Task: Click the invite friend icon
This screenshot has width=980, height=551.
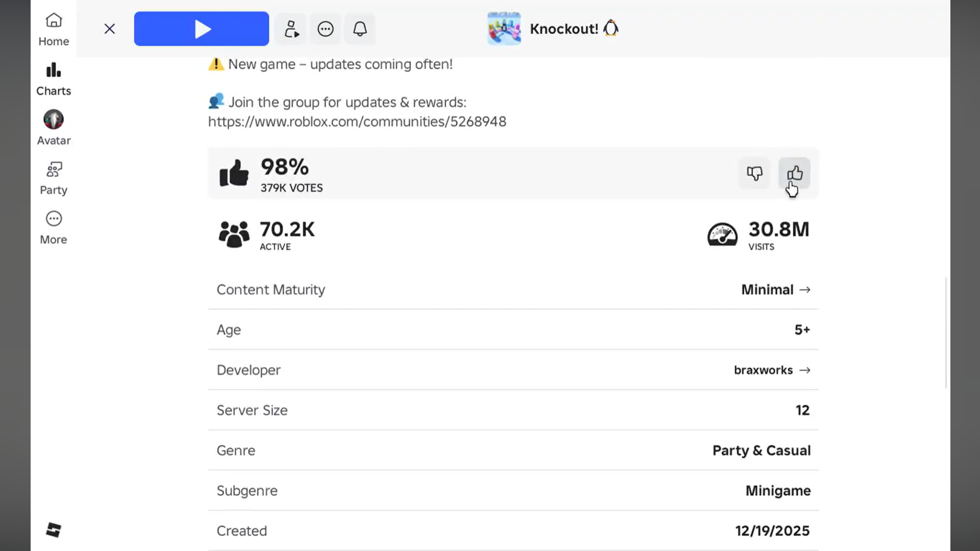Action: point(291,29)
